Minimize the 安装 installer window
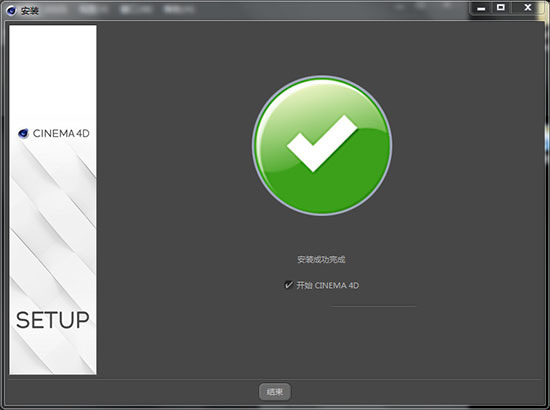 click(481, 8)
